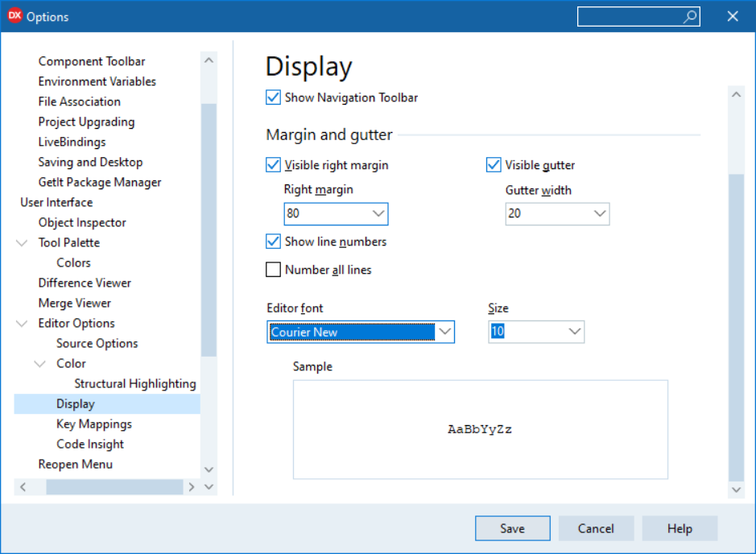The height and width of the screenshot is (554, 756).
Task: Click the Cancel button
Action: tap(596, 528)
